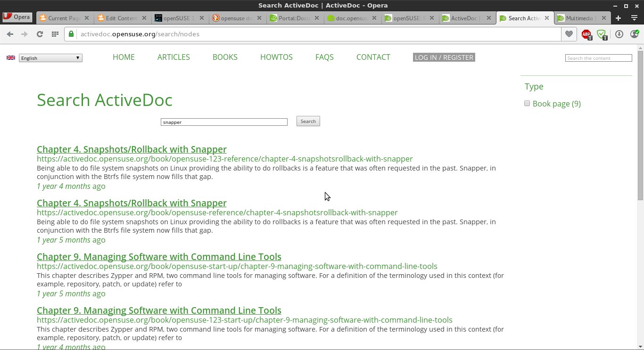644x350 pixels.
Task: Open first 'Chapter 4. Snapshots/Rollback with Snapper' result
Action: click(132, 149)
